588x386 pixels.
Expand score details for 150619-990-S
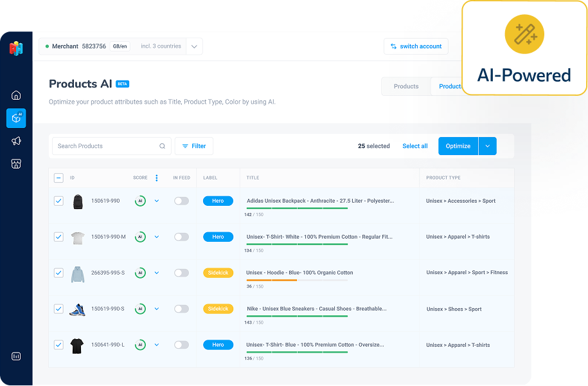[157, 309]
